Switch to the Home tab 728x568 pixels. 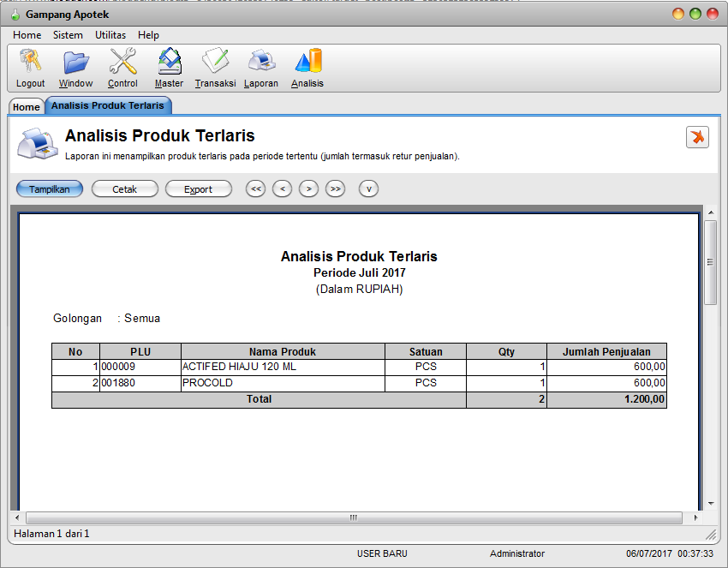(27, 106)
